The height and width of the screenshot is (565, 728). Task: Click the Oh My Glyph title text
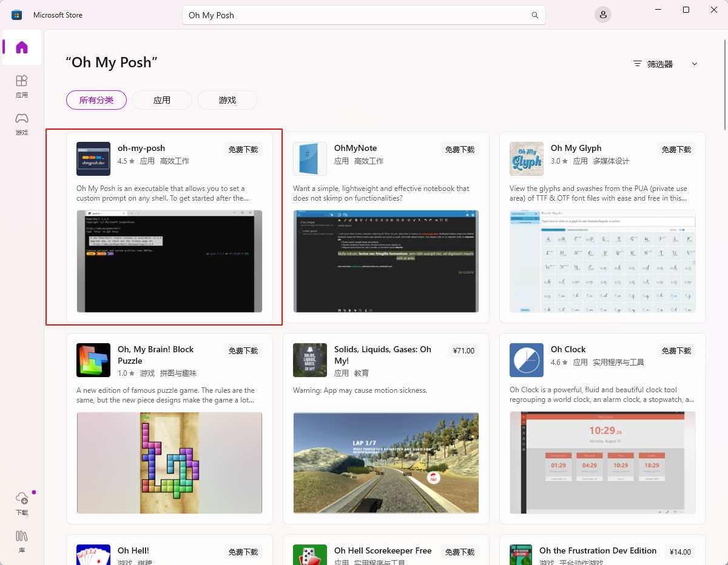(576, 148)
